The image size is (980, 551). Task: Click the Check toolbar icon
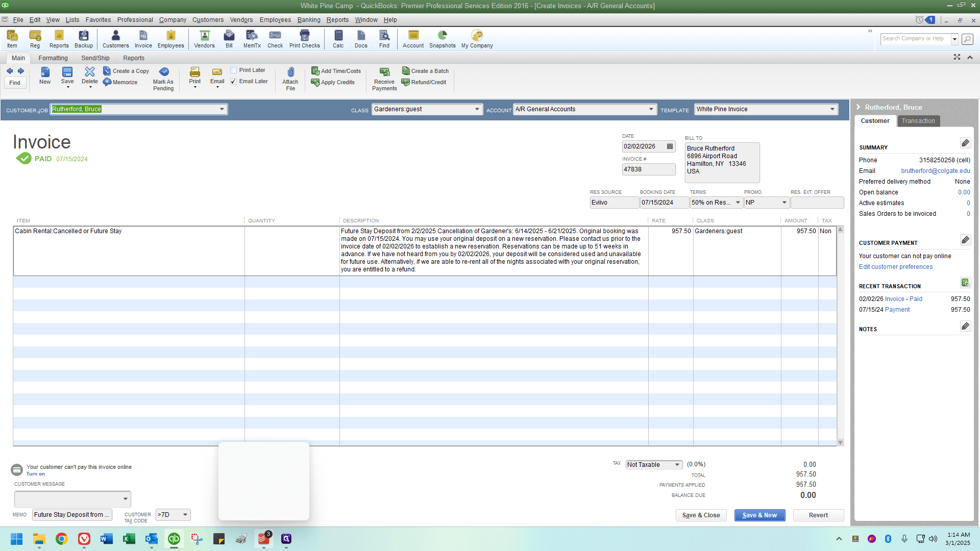275,39
